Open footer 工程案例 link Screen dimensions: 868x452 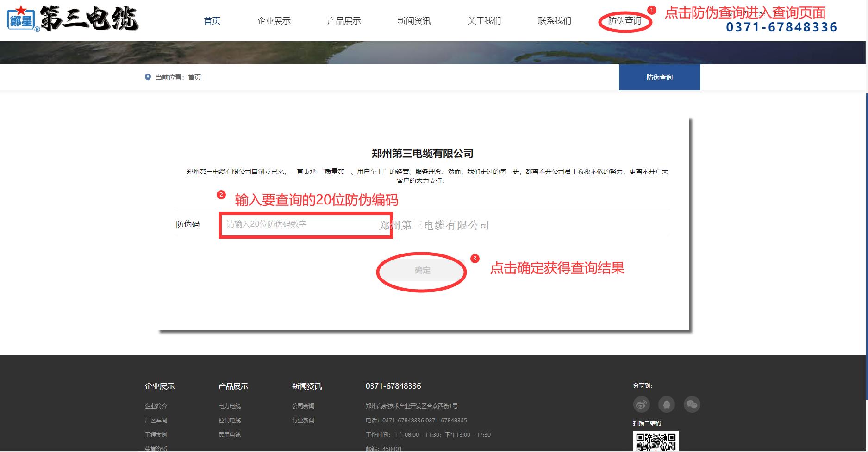click(x=156, y=434)
